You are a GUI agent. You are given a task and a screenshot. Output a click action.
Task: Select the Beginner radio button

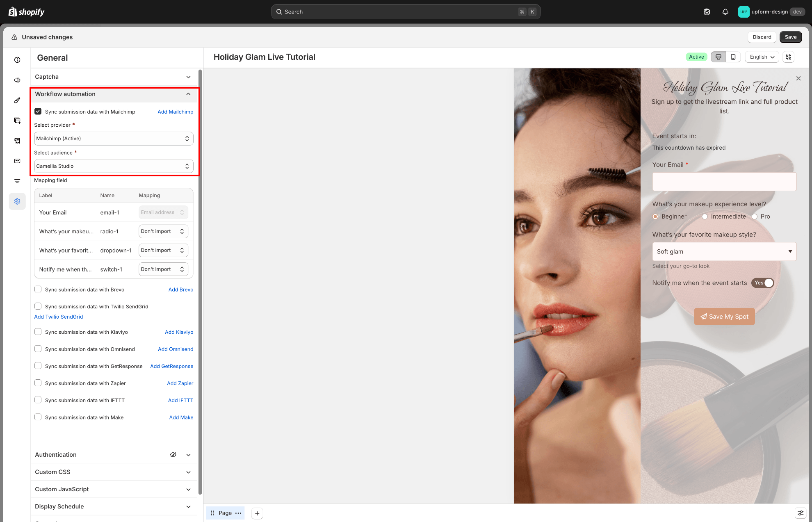click(x=655, y=217)
